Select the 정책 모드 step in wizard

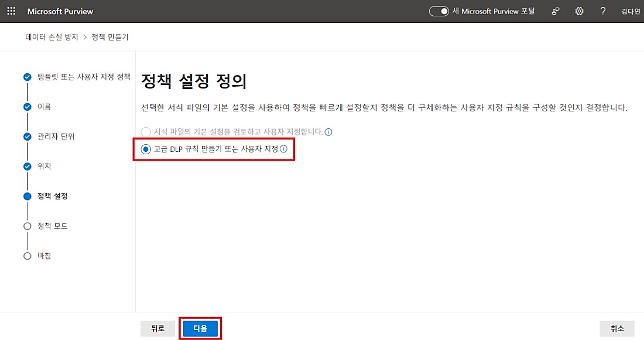[52, 226]
